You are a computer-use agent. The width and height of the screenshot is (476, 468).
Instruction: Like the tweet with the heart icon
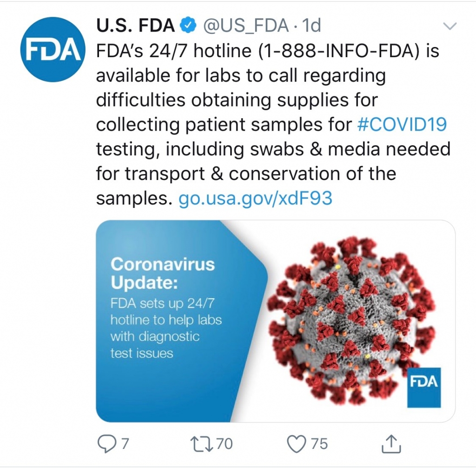[x=296, y=444]
